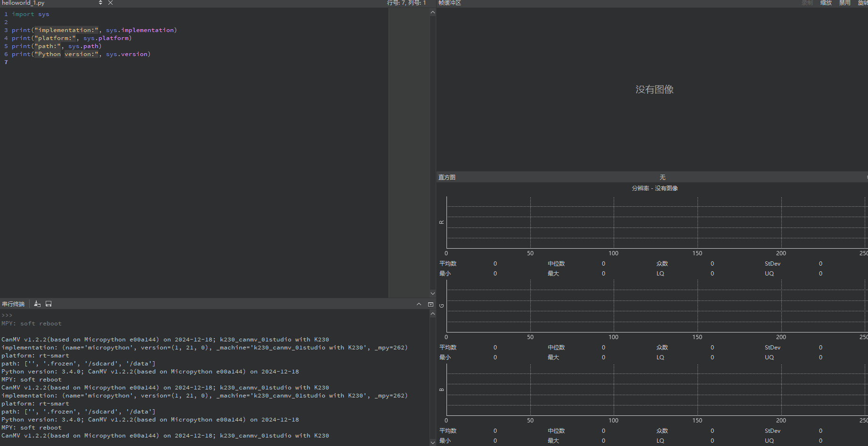The image size is (868, 446).
Task: Click the terminal scrollbar up arrow
Action: click(x=433, y=314)
